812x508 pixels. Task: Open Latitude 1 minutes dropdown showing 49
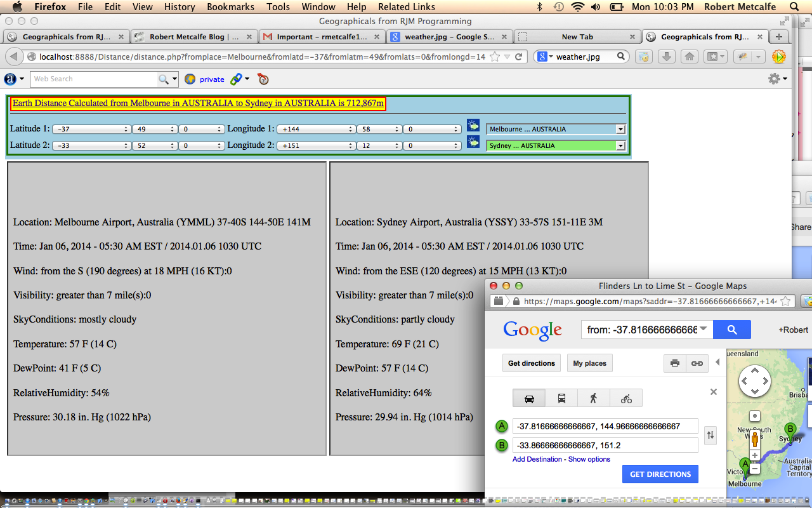pyautogui.click(x=154, y=129)
